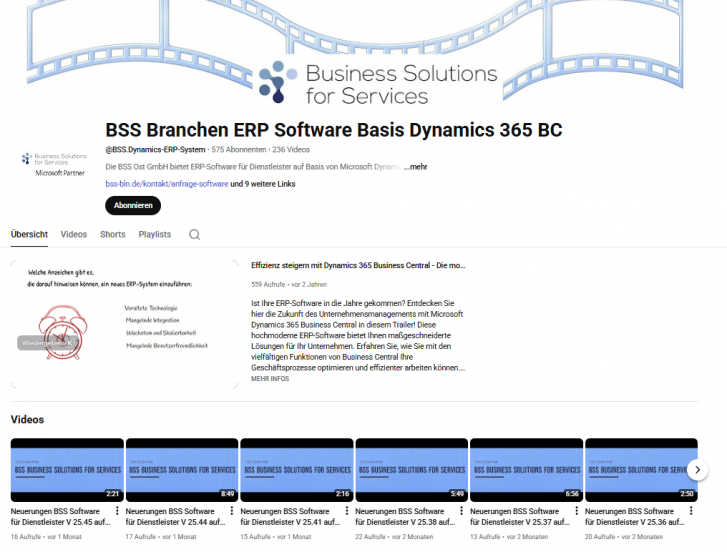Open channel search magnifier icon

[x=194, y=235]
